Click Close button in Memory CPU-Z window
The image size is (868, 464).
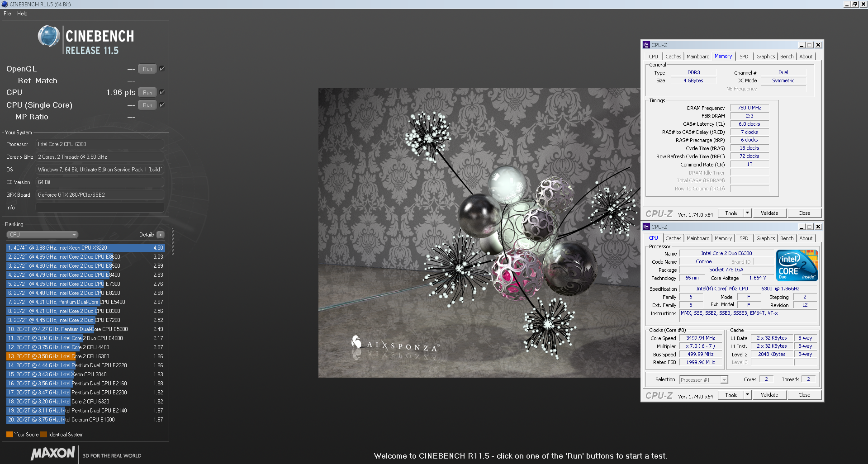pos(804,213)
